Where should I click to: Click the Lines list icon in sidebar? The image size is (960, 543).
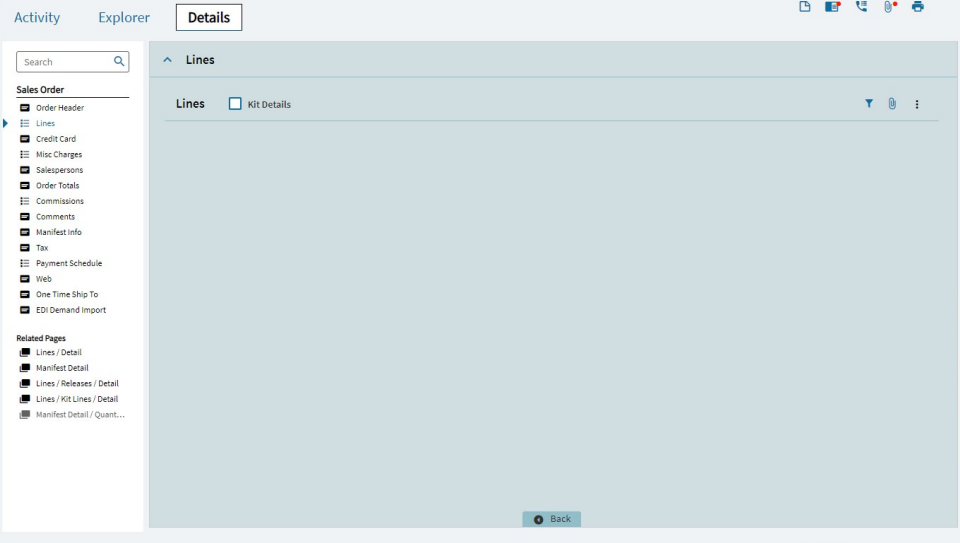(x=24, y=123)
